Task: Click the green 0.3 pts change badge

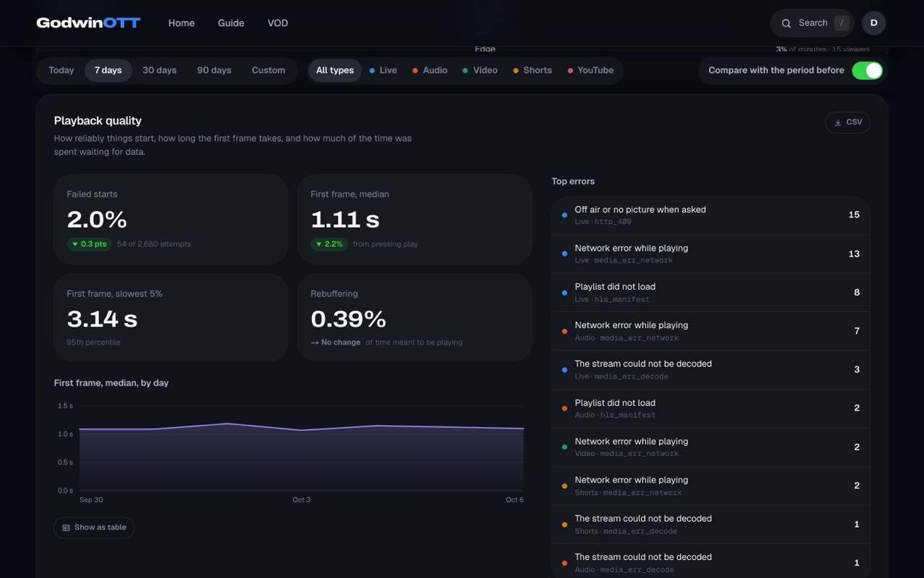Action: pyautogui.click(x=89, y=244)
